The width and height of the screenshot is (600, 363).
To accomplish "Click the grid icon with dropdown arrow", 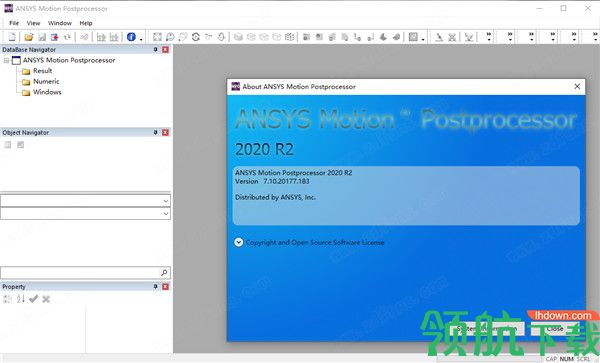I will [413, 37].
